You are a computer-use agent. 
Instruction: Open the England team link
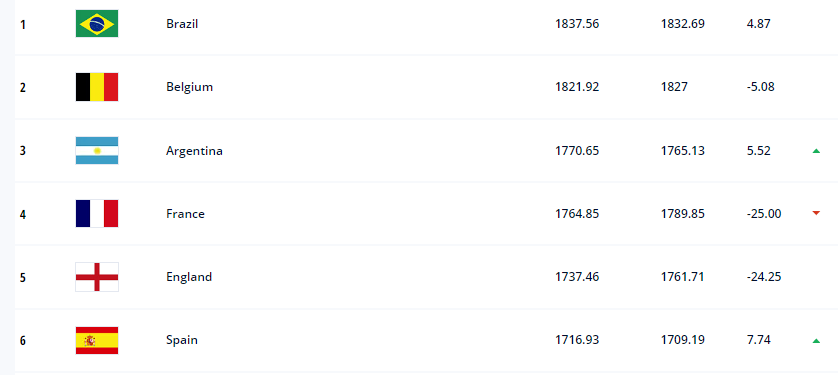(189, 277)
